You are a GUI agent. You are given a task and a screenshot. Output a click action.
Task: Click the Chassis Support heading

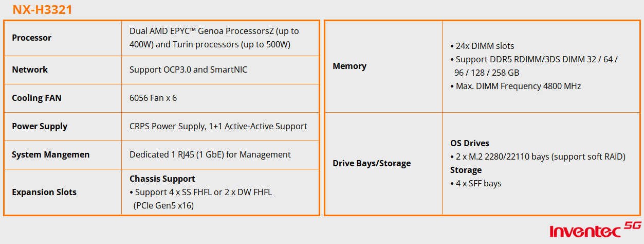click(x=162, y=179)
